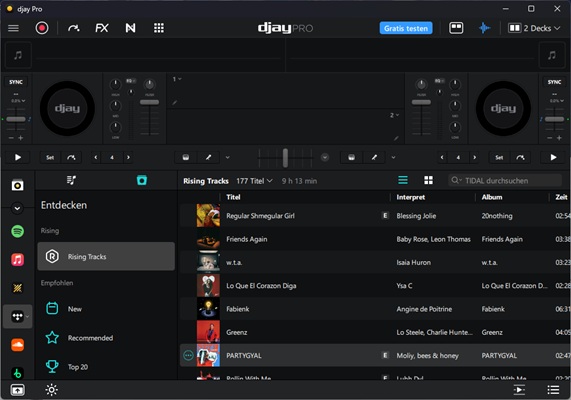Select the SoundCloud source icon
The height and width of the screenshot is (400, 571).
pyautogui.click(x=17, y=345)
